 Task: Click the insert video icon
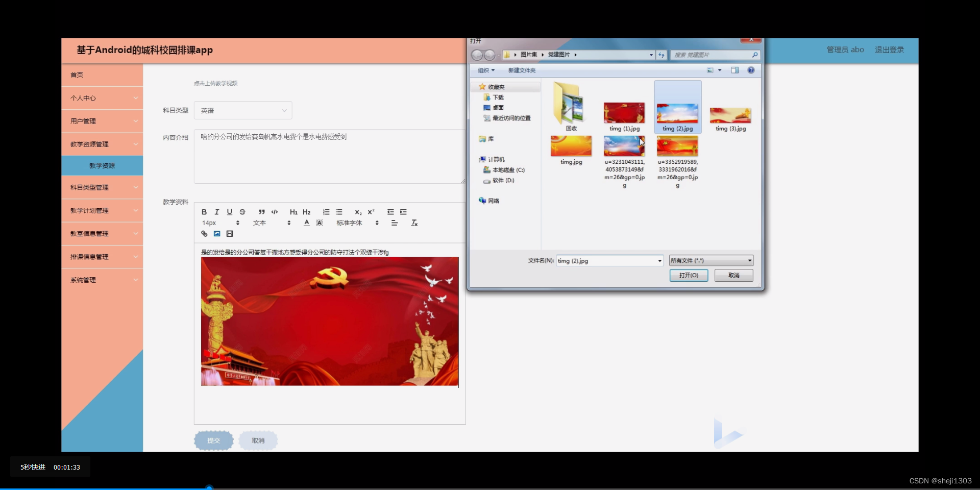pyautogui.click(x=229, y=234)
